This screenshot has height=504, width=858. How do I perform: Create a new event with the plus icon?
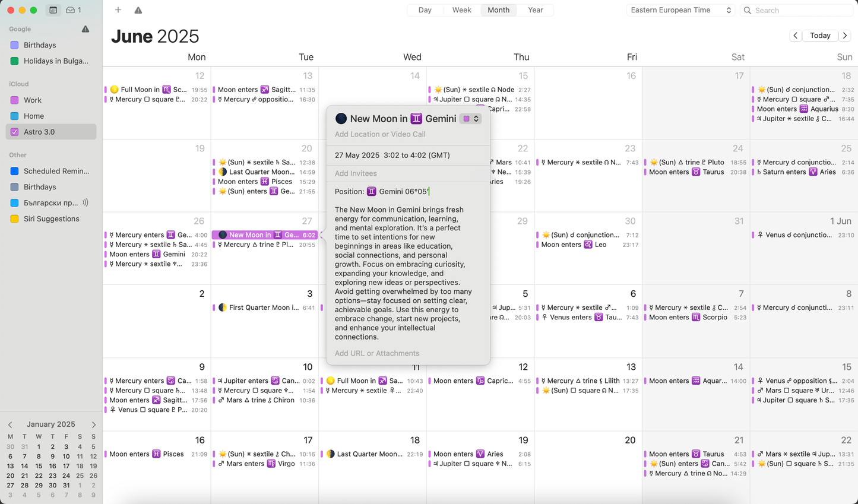pyautogui.click(x=118, y=10)
